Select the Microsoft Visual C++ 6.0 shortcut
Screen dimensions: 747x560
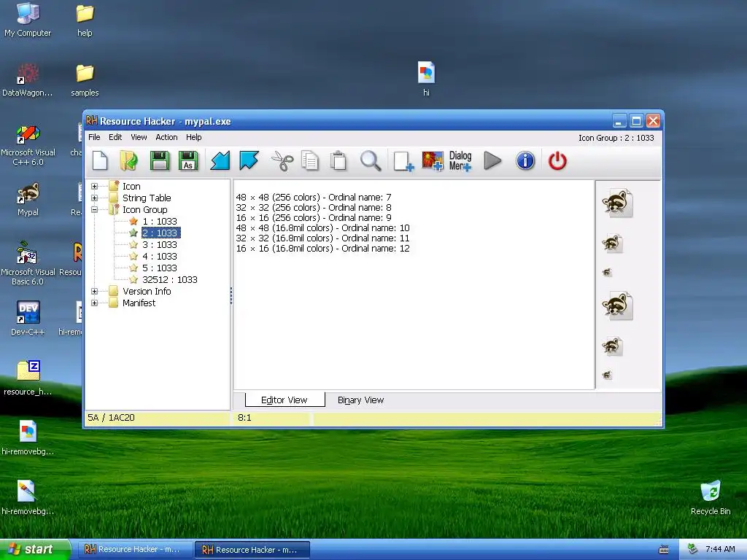pyautogui.click(x=28, y=145)
